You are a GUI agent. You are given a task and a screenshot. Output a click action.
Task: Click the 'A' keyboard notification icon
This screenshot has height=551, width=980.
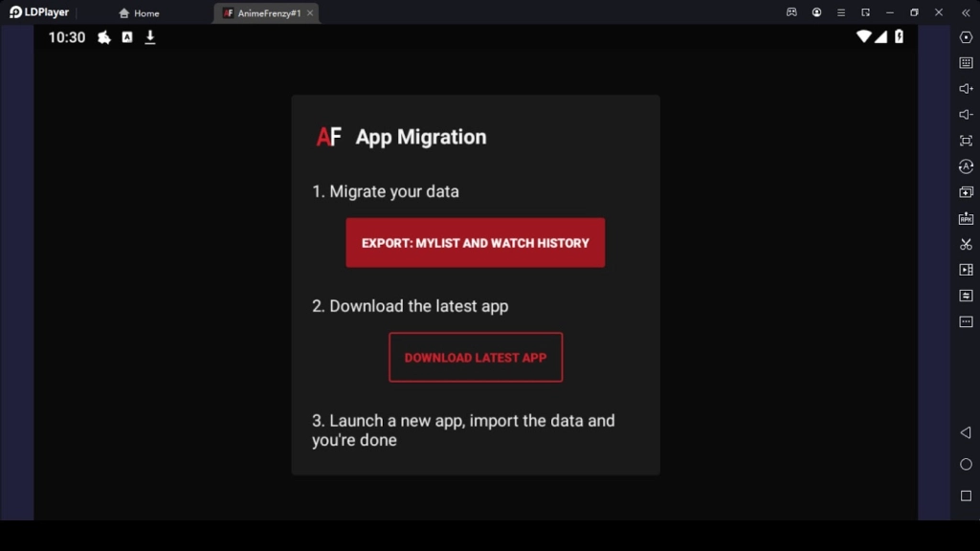pos(127,37)
